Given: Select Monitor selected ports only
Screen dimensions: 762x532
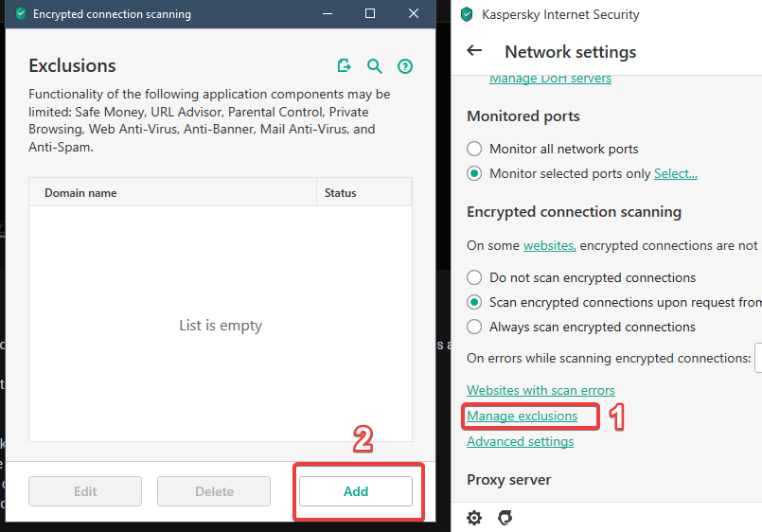Looking at the screenshot, I should (x=475, y=173).
